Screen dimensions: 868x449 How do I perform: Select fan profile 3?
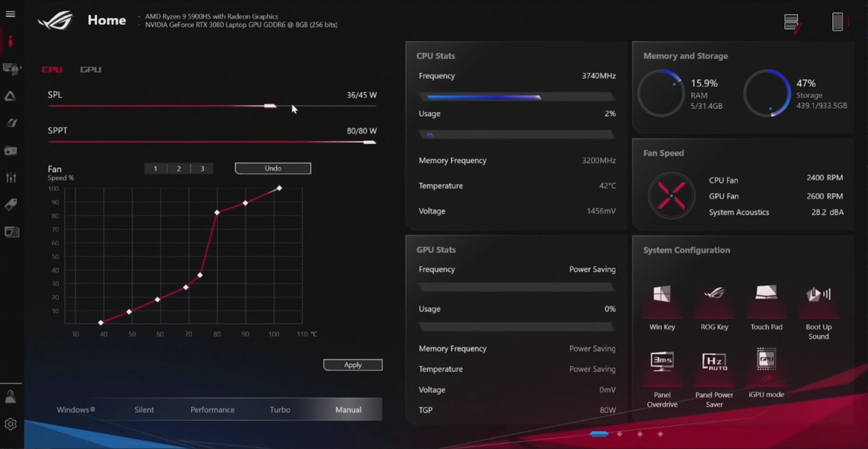(x=202, y=169)
